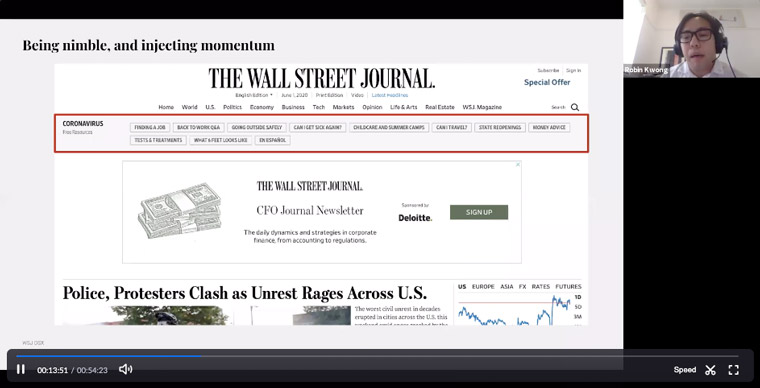The width and height of the screenshot is (760, 388).
Task: Click the video progress bar
Action: (377, 356)
